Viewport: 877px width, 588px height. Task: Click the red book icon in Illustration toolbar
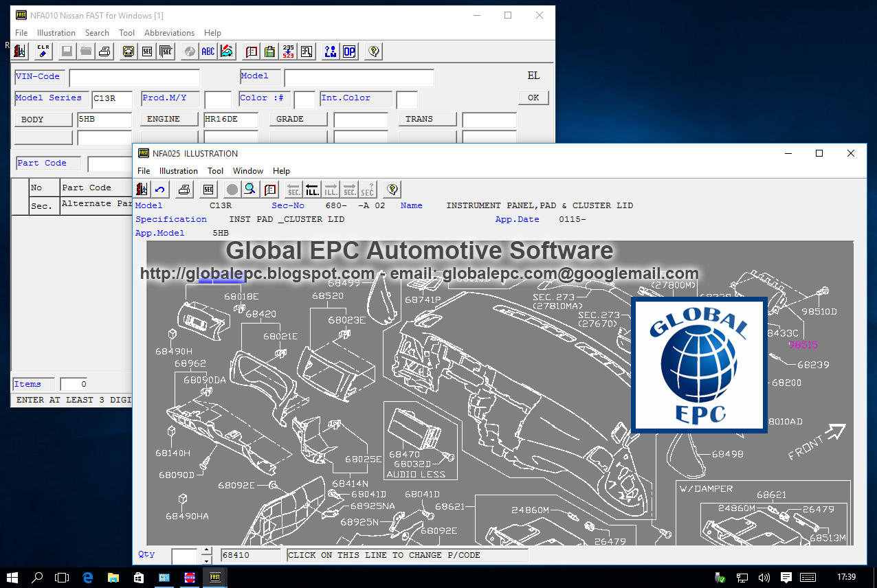[270, 189]
